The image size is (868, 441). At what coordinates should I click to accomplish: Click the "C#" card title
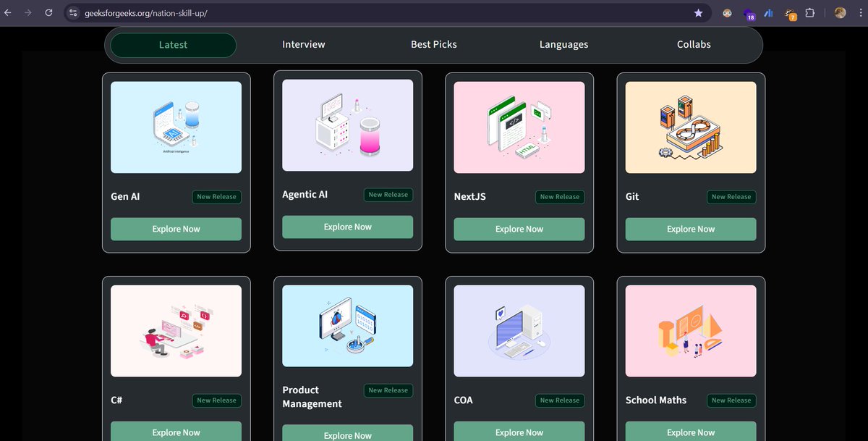click(117, 400)
